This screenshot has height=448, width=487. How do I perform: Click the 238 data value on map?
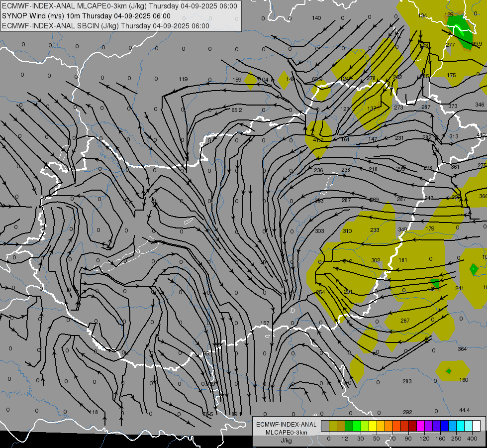click(x=346, y=170)
